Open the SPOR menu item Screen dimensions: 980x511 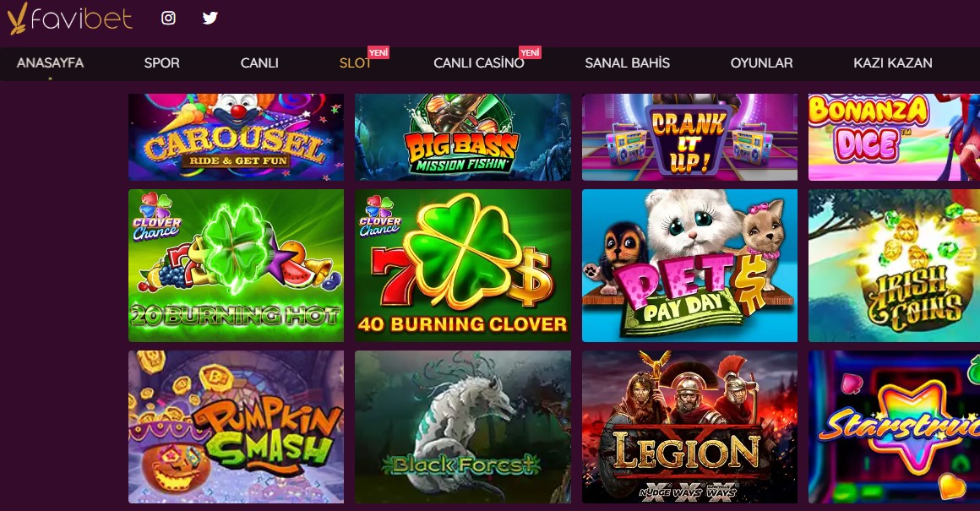(x=162, y=63)
